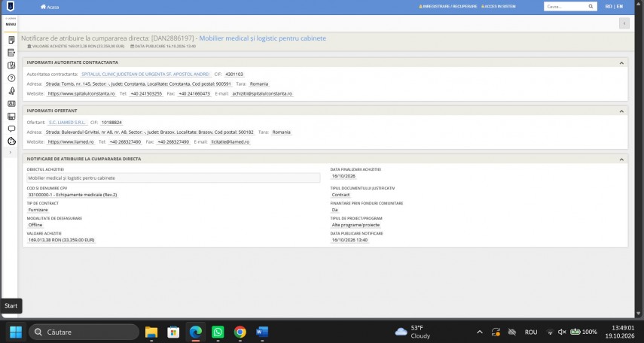Switch language to EN
The width and height of the screenshot is (644, 343).
(x=619, y=7)
